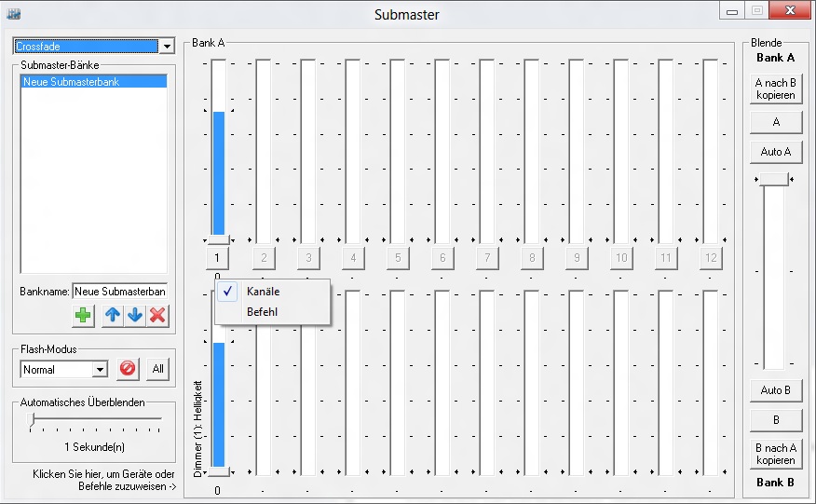
Task: Click flash button 10
Action: [x=622, y=258]
